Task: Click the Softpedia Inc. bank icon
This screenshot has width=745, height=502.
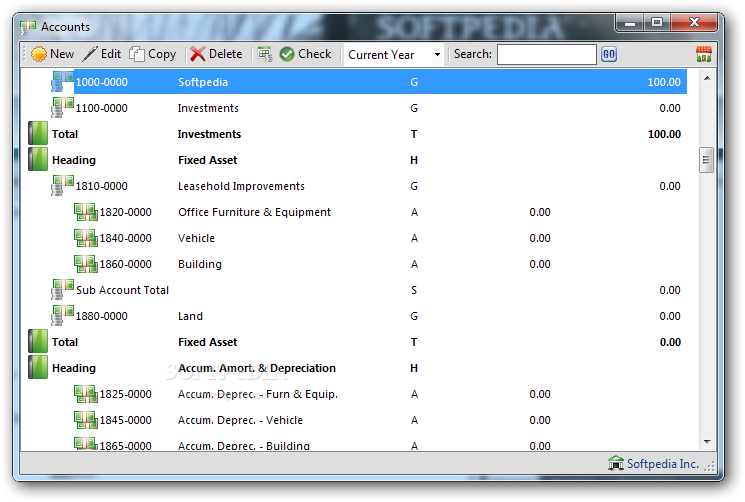Action: (x=616, y=463)
